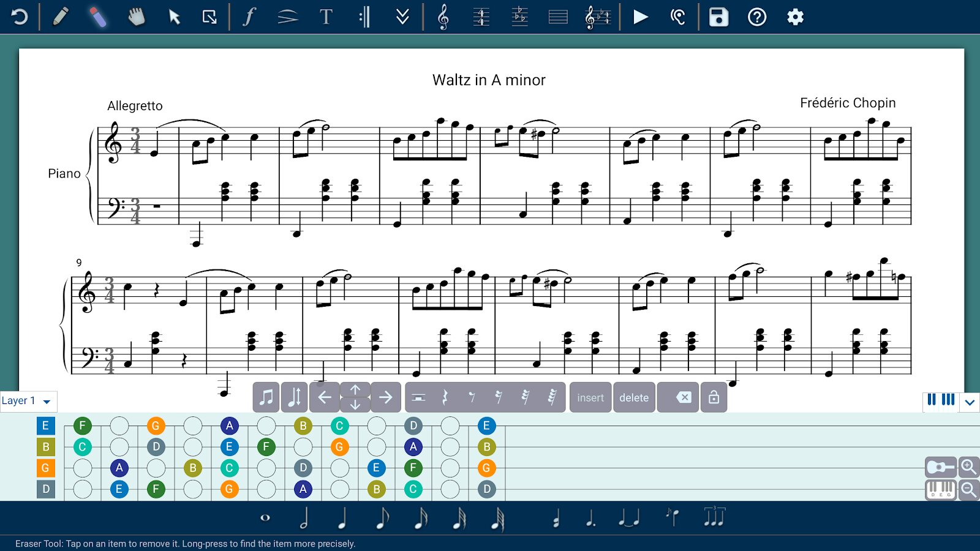Screen dimensions: 980x551
Task: Insert an eighth rest
Action: point(472,397)
